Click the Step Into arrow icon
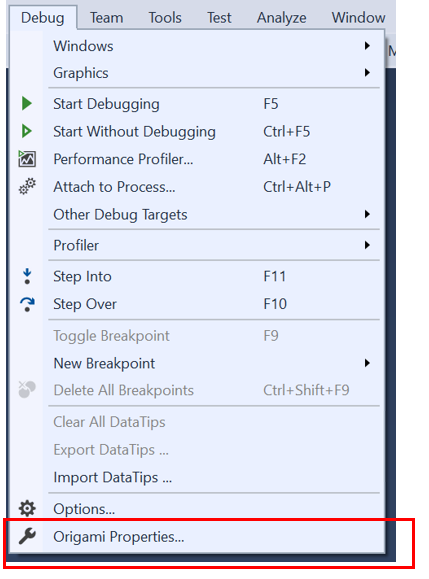Screen dimensions: 429x579 click(x=27, y=276)
